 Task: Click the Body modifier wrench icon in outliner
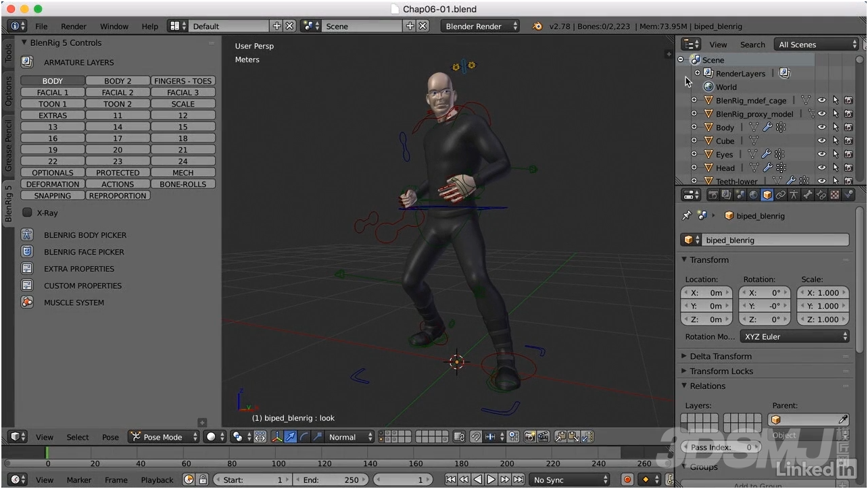(x=767, y=127)
